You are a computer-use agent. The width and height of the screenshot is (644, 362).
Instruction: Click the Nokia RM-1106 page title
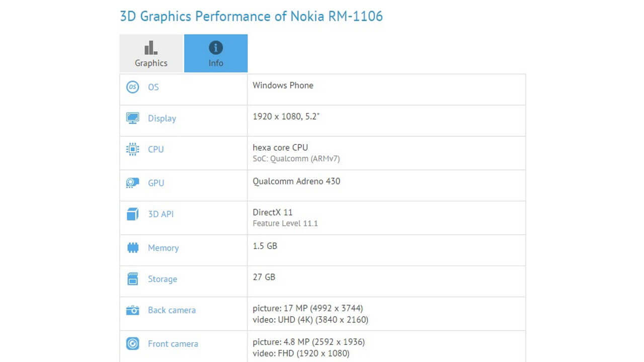coord(251,16)
